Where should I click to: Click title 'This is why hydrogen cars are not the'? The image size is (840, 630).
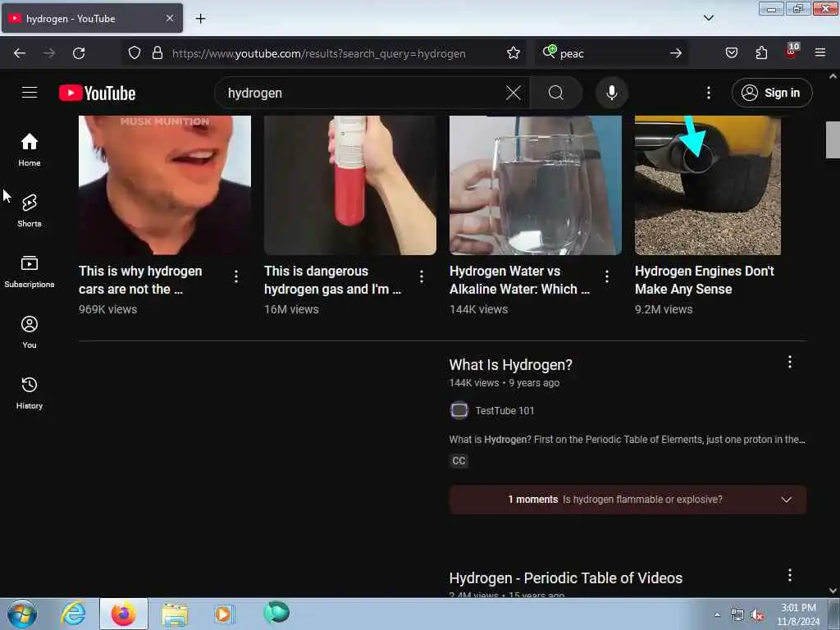click(140, 281)
